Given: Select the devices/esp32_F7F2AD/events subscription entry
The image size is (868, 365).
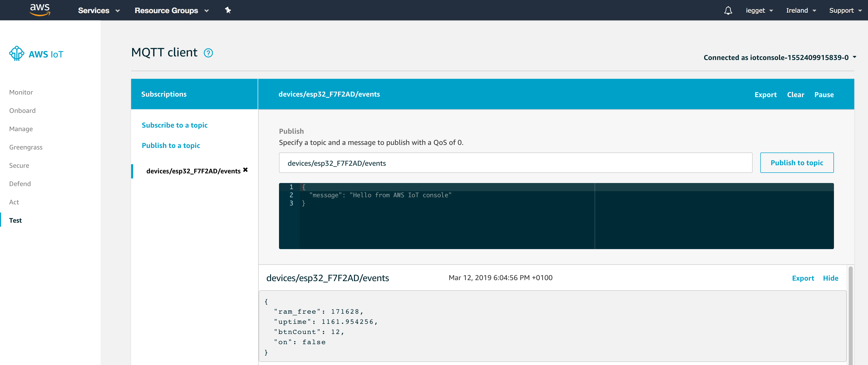Looking at the screenshot, I should (193, 171).
